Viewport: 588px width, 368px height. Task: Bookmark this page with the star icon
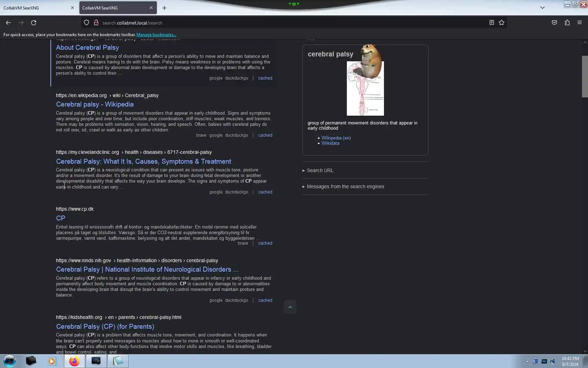[502, 23]
